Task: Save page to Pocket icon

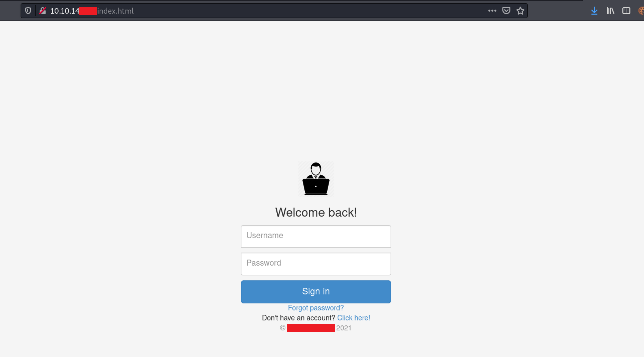Action: (x=506, y=11)
